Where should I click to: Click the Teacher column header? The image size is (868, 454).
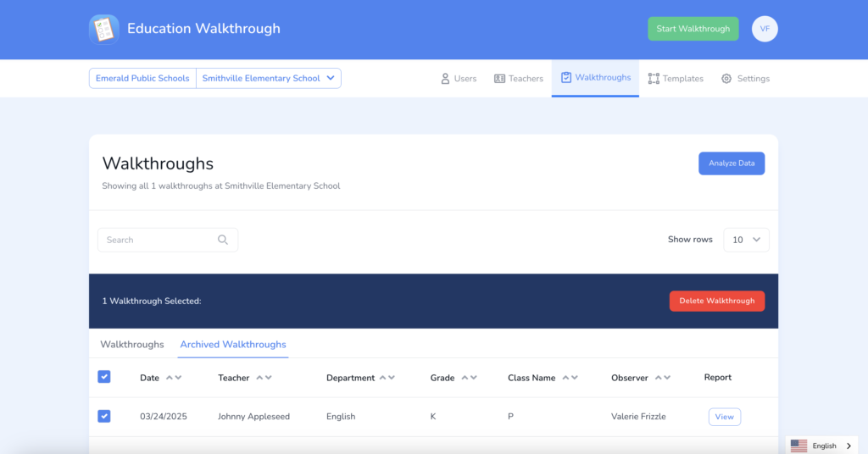point(234,378)
